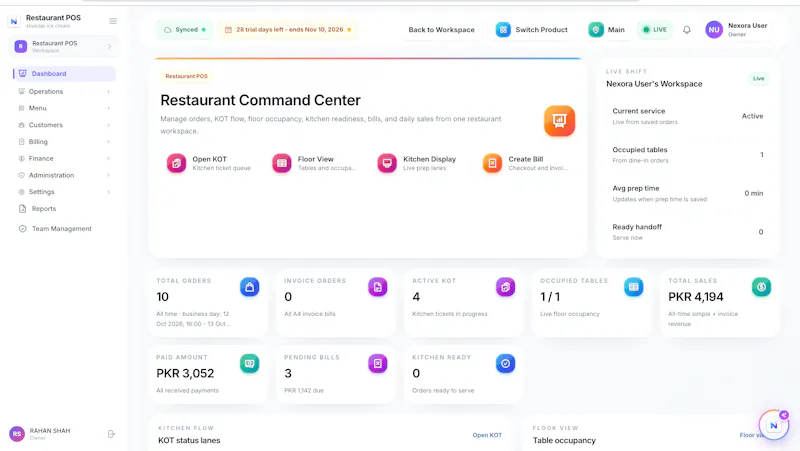Screen dimensions: 800x451
Task: Collapse sidebar using hamburger icon
Action: [x=113, y=21]
